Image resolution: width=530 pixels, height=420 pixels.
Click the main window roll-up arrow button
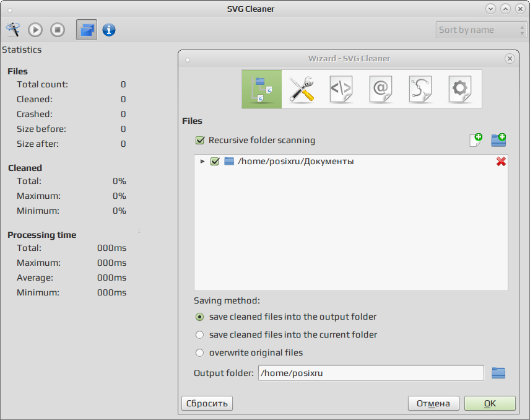(505, 9)
